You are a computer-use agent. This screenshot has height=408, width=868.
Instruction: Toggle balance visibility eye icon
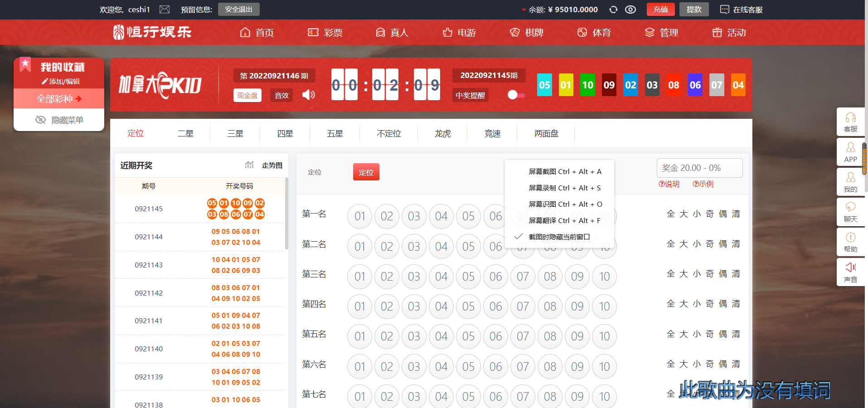pyautogui.click(x=630, y=10)
